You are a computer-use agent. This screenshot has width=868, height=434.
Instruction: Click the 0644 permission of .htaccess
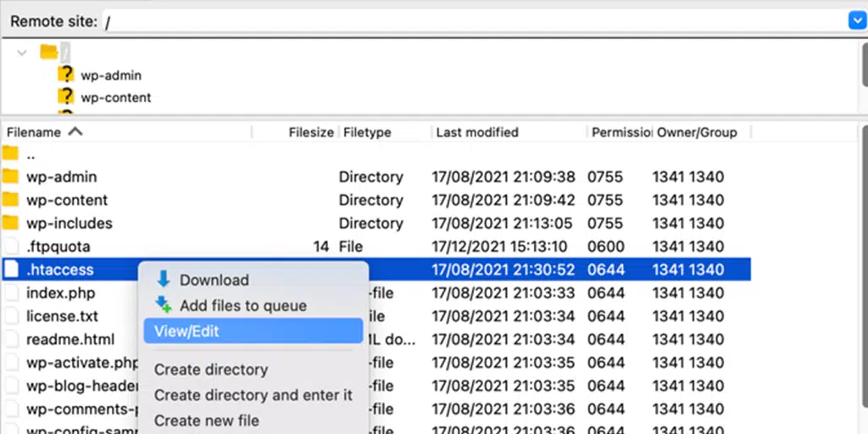click(x=606, y=270)
